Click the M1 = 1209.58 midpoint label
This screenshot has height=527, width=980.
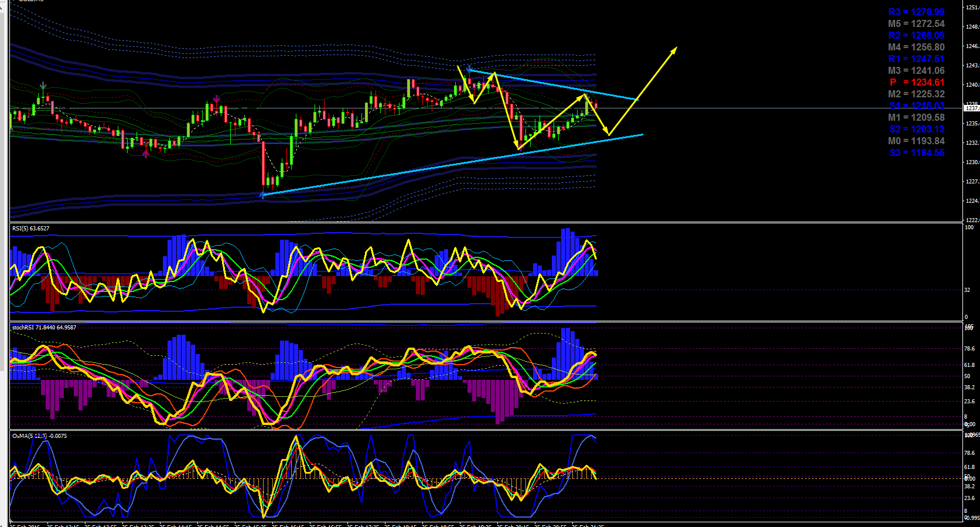click(x=916, y=117)
